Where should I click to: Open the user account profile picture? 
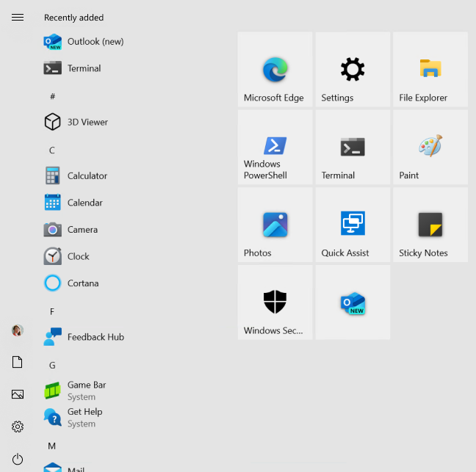[18, 330]
